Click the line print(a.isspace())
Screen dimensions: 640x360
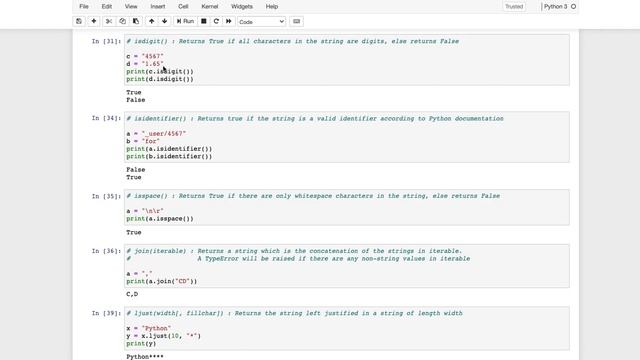pyautogui.click(x=160, y=219)
